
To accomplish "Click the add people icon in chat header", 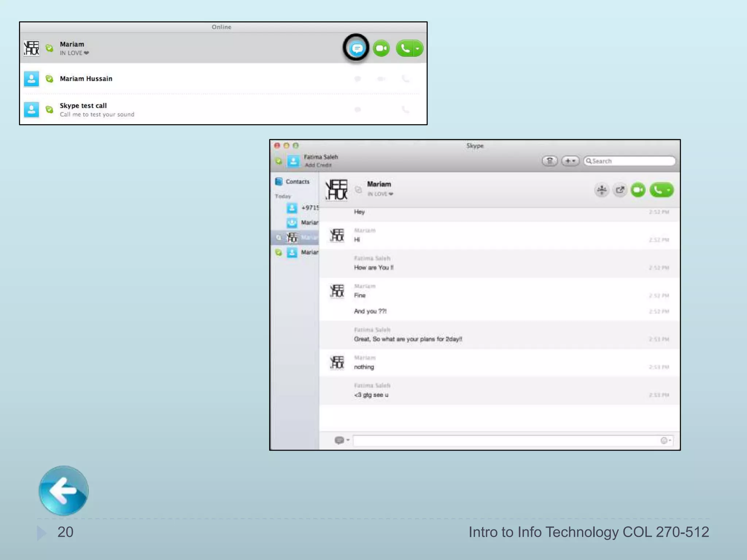I will [601, 190].
